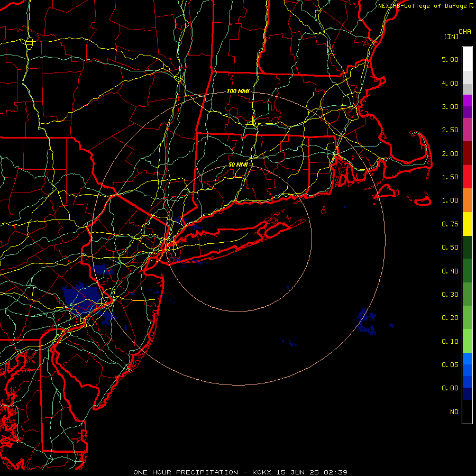Pick the darkest green swatch beside 0.50
This screenshot has width=476, height=476.
(x=467, y=247)
